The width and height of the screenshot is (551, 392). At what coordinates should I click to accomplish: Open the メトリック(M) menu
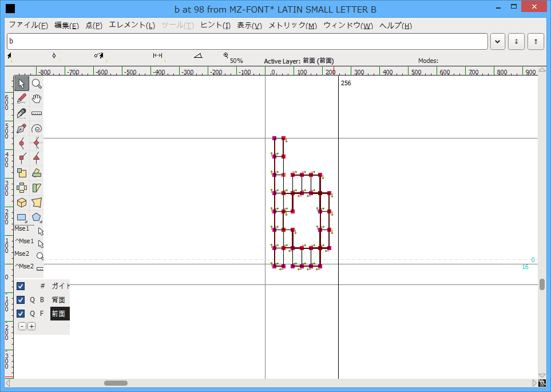coord(293,25)
